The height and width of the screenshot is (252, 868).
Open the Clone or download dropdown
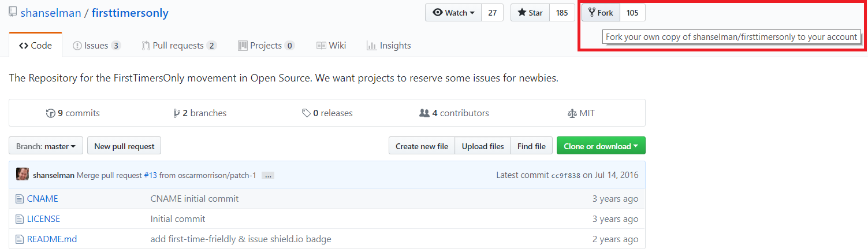click(601, 146)
